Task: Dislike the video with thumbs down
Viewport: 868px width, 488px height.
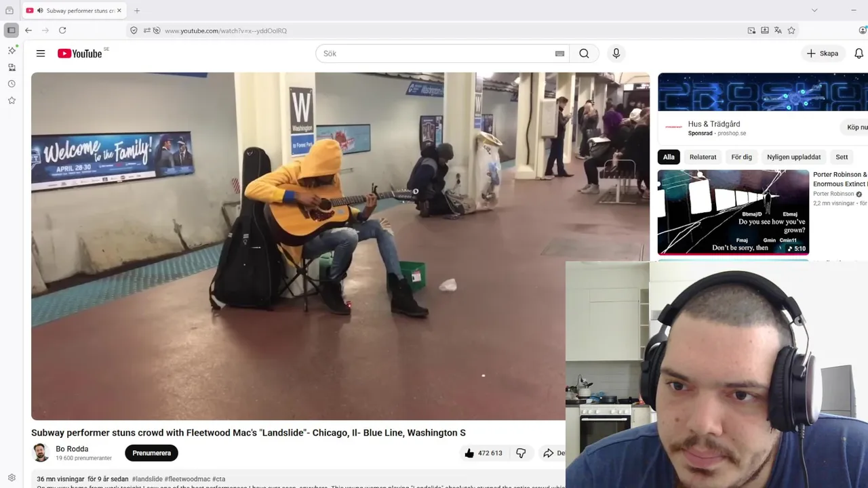Action: [x=521, y=453]
